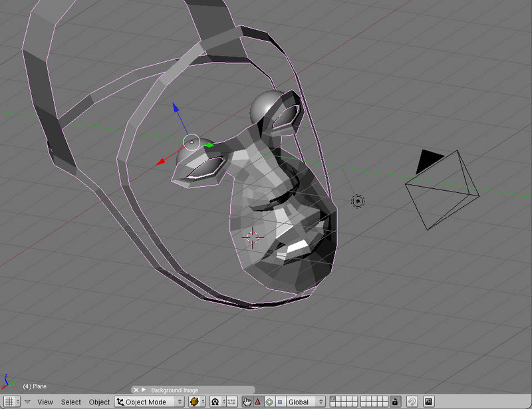Image resolution: width=532 pixels, height=409 pixels.
Task: Toggle the snap magnet icon
Action: click(412, 402)
